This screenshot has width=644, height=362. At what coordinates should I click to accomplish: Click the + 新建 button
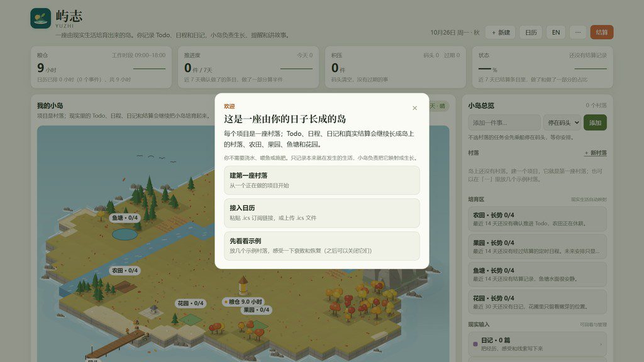[501, 33]
